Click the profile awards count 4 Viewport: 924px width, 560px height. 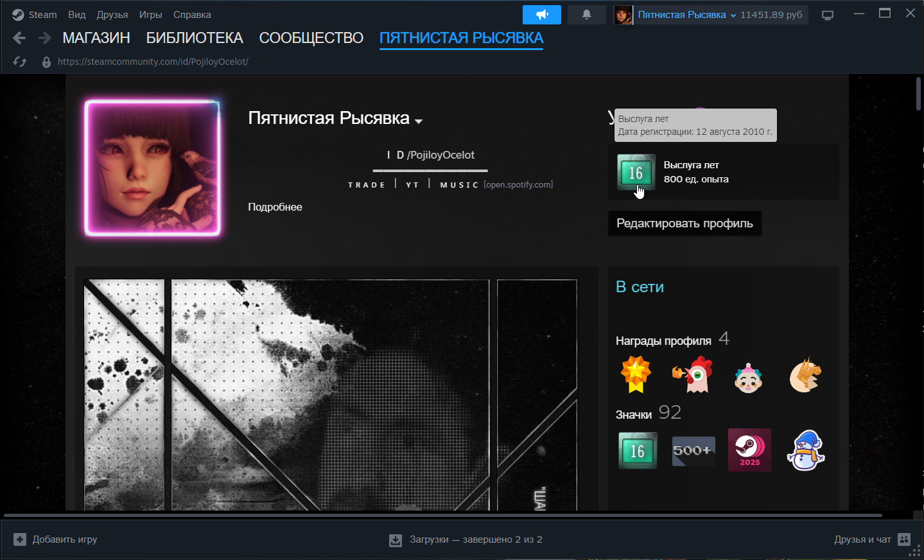[x=724, y=338]
